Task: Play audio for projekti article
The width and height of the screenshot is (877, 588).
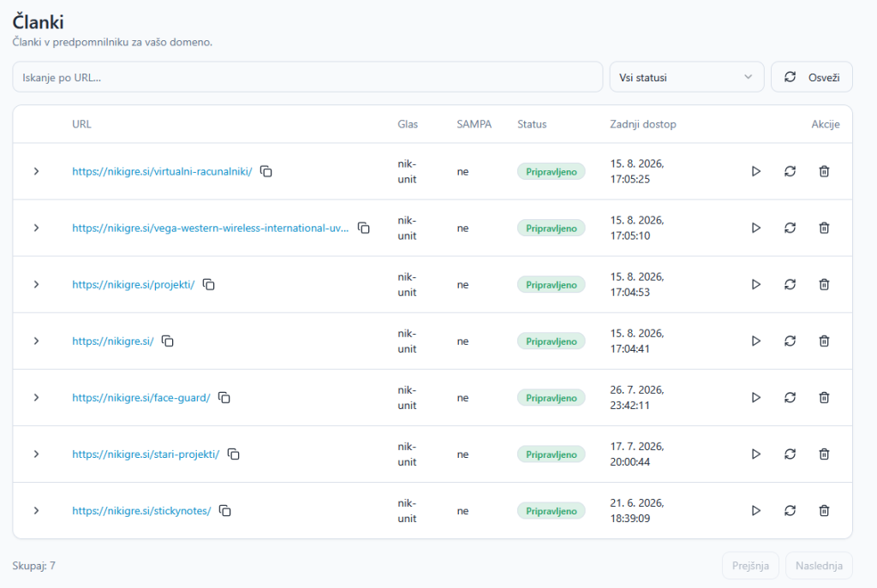Action: pyautogui.click(x=755, y=284)
